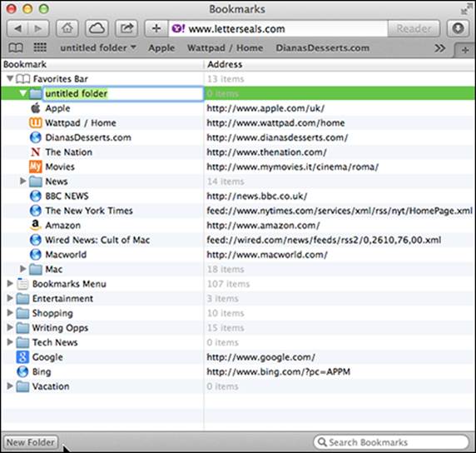Open the Top Sites grid icon
Viewport: 476px width, 453px height.
(x=40, y=47)
